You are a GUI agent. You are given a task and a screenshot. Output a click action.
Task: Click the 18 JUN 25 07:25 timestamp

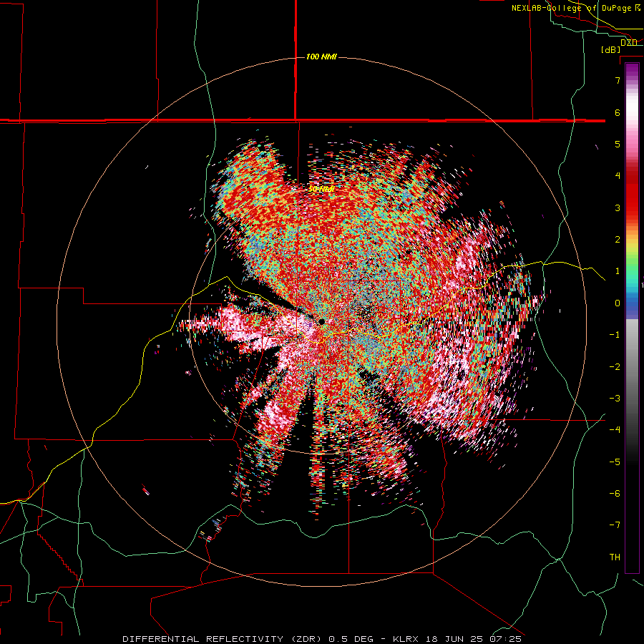click(472, 639)
